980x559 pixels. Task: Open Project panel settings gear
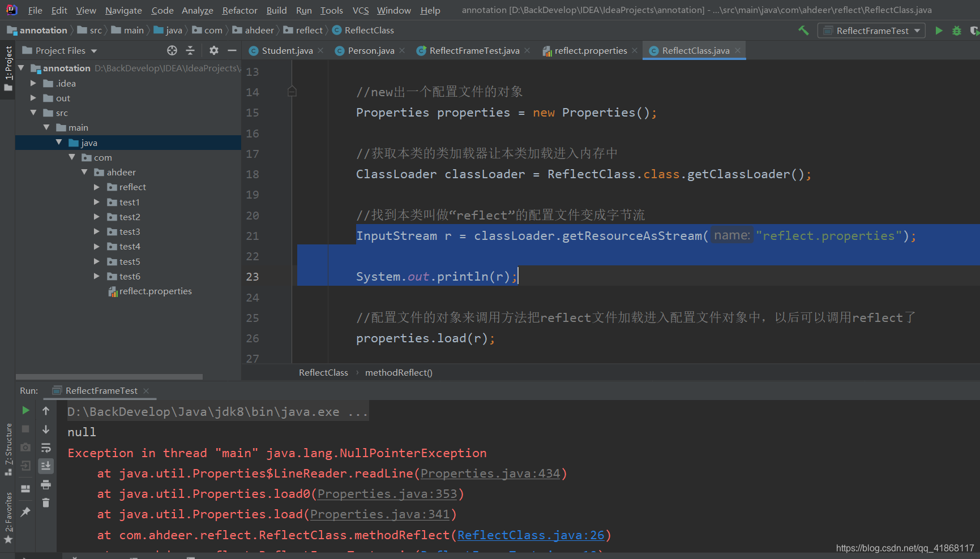(213, 50)
